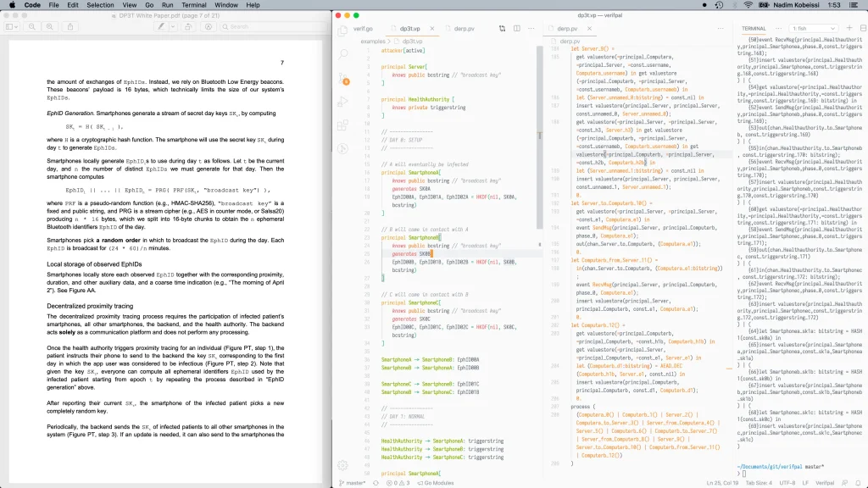Open more actions menu in terminal panel
The height and width of the screenshot is (488, 868).
[x=778, y=28]
